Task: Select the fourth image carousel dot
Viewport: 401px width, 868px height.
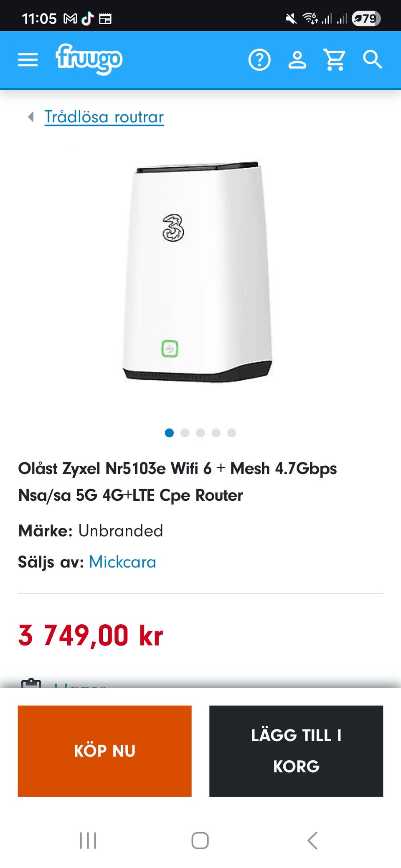Action: click(216, 433)
